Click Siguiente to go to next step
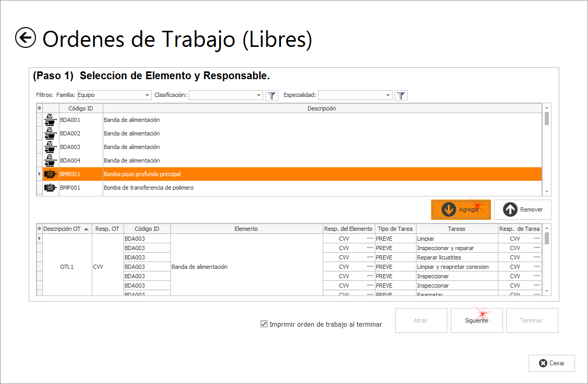Screen dimensions: 588x384 point(476,320)
